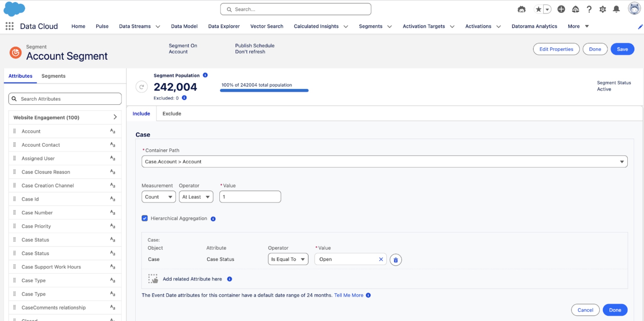Save the segment with Save button

(622, 49)
